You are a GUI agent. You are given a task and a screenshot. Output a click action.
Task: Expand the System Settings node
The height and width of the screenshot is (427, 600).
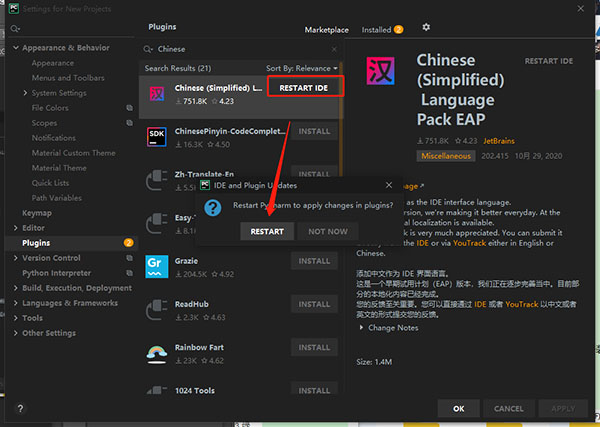pos(25,93)
